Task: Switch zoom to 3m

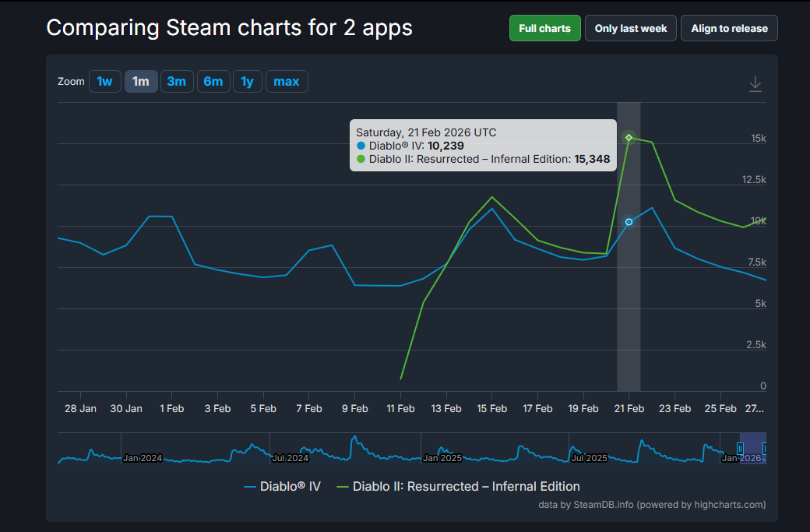Action: click(177, 81)
